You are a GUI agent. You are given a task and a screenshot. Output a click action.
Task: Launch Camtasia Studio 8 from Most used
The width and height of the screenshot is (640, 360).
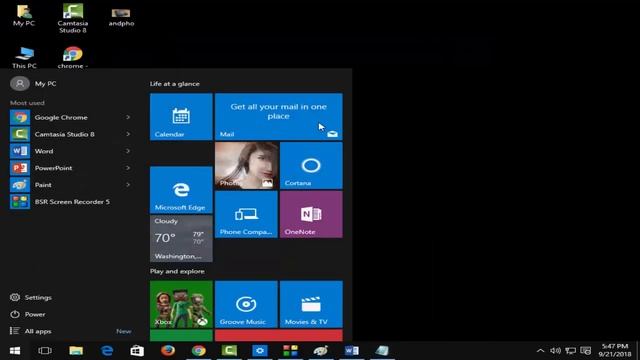coord(65,134)
